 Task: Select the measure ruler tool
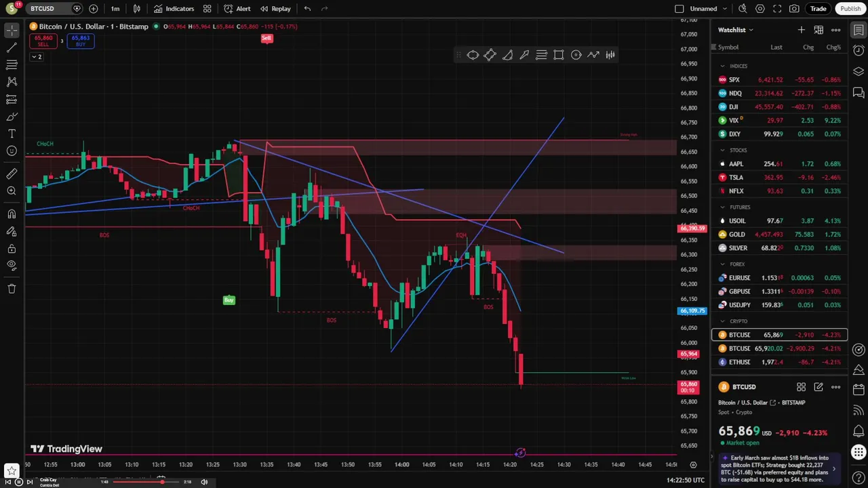(x=12, y=174)
